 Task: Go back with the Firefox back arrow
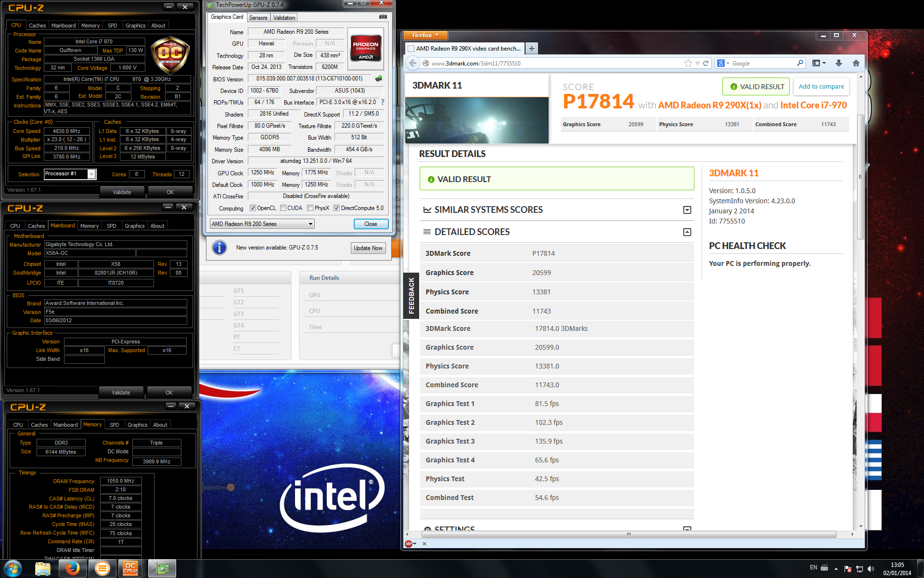(x=412, y=63)
